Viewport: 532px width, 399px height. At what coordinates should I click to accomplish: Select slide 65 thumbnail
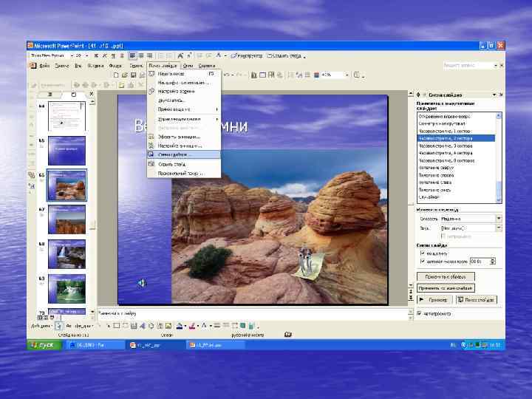pyautogui.click(x=66, y=151)
